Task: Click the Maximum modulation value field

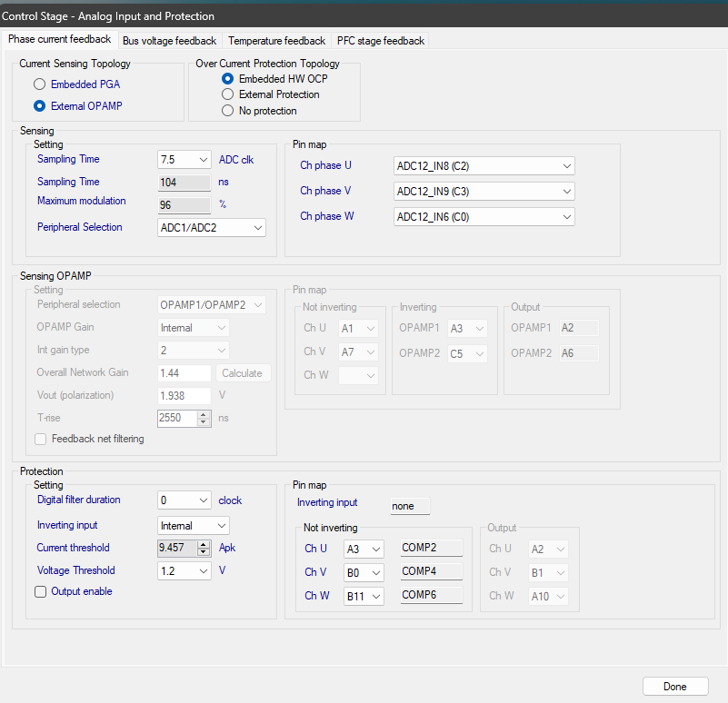Action: pos(184,205)
